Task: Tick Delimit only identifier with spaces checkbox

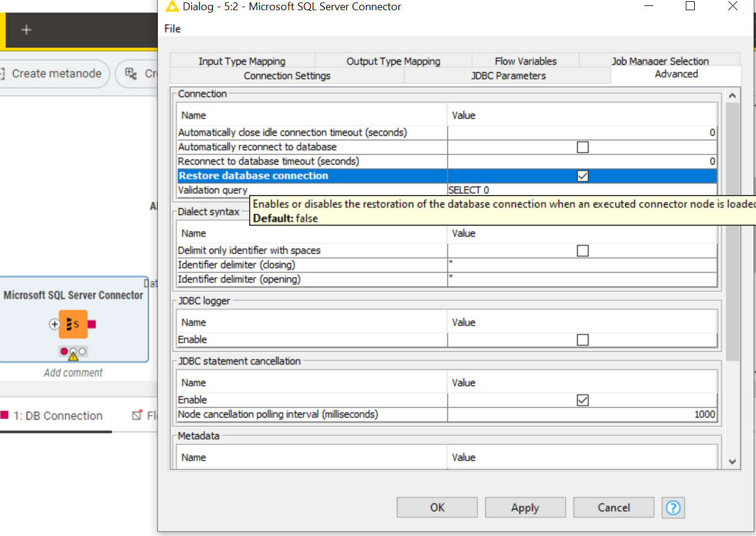Action: [582, 250]
